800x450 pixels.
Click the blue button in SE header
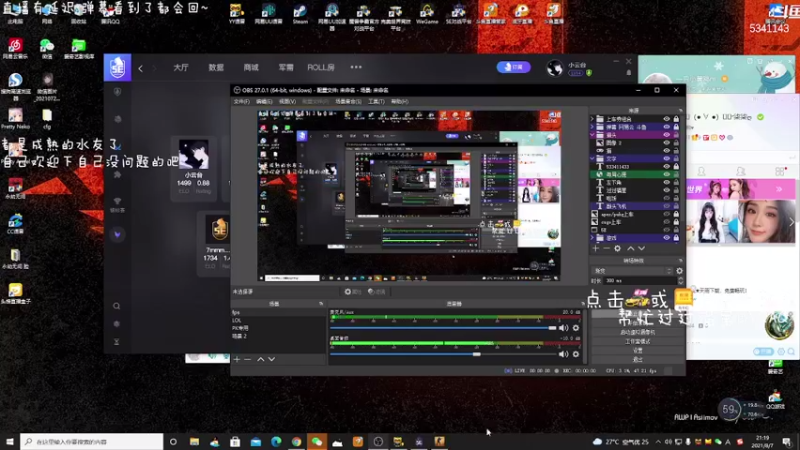pyautogui.click(x=513, y=67)
